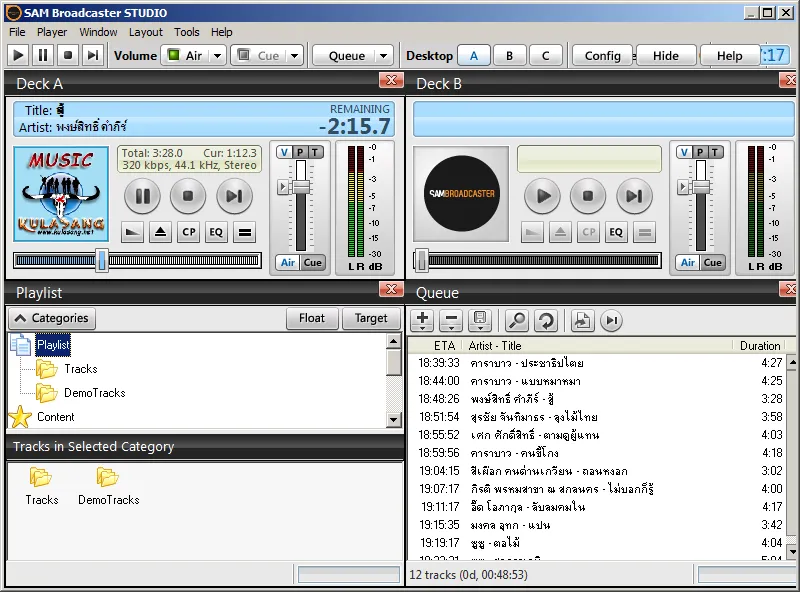
Task: Remove tracks with the Queue minus icon
Action: point(451,320)
